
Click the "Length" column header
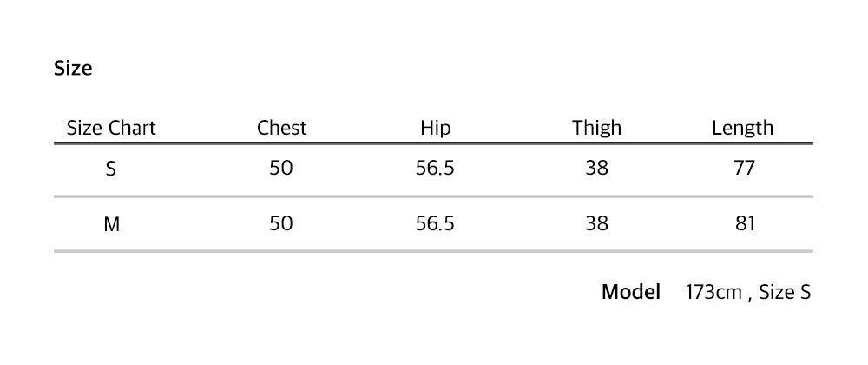tap(742, 129)
